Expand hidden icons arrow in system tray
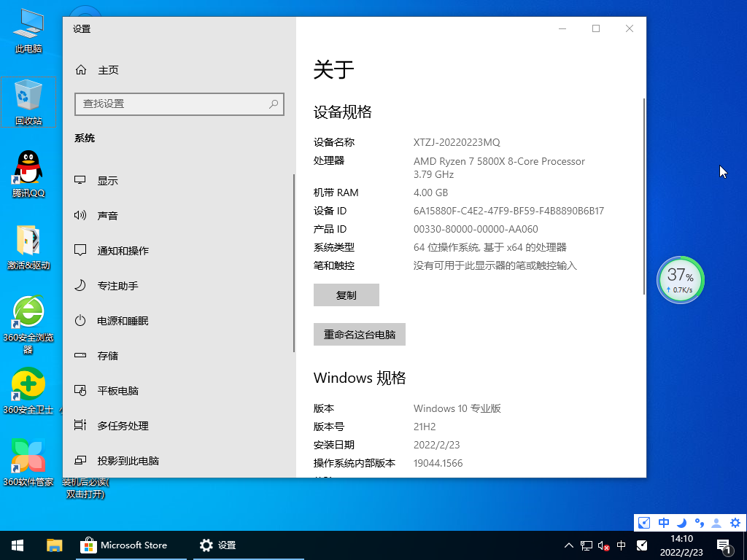Screen dimensions: 747x560 (x=568, y=545)
